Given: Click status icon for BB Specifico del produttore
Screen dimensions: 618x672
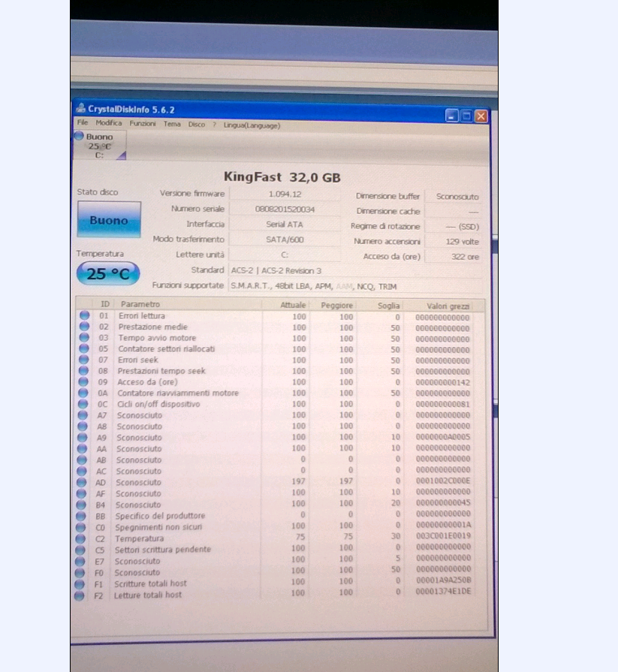Looking at the screenshot, I should tap(80, 516).
